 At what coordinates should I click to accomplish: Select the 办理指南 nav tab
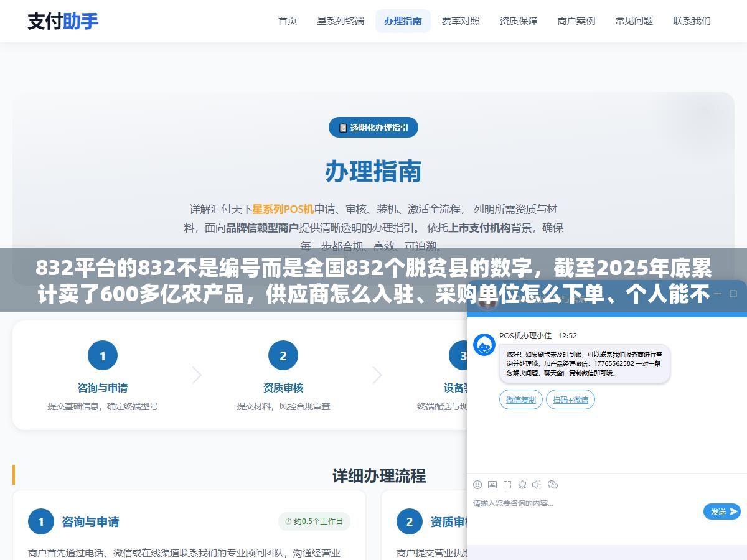pyautogui.click(x=403, y=21)
